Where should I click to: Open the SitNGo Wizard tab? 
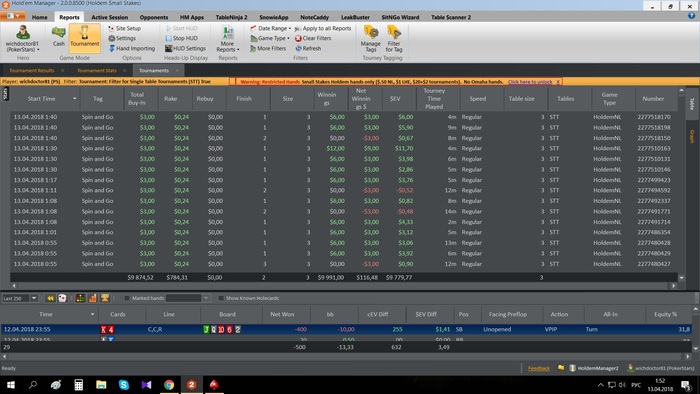click(x=400, y=17)
